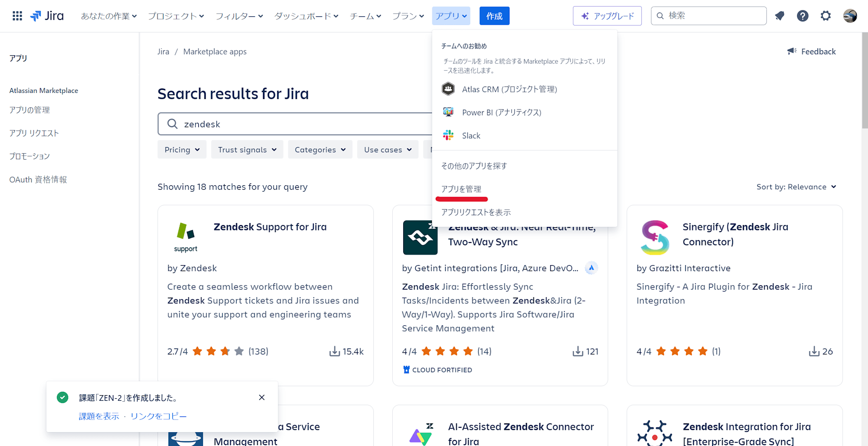Image resolution: width=868 pixels, height=446 pixels.
Task: Open the ダッシュボード dropdown menu
Action: (x=306, y=16)
